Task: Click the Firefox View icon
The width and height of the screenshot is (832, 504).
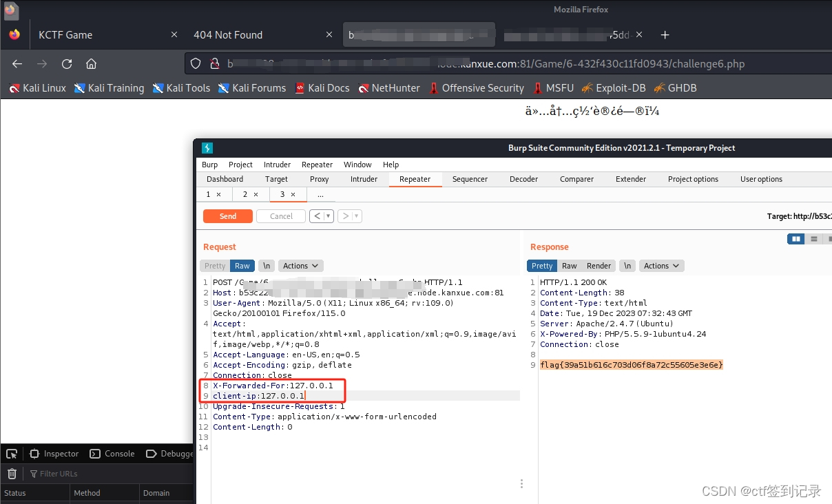Action: pyautogui.click(x=14, y=34)
